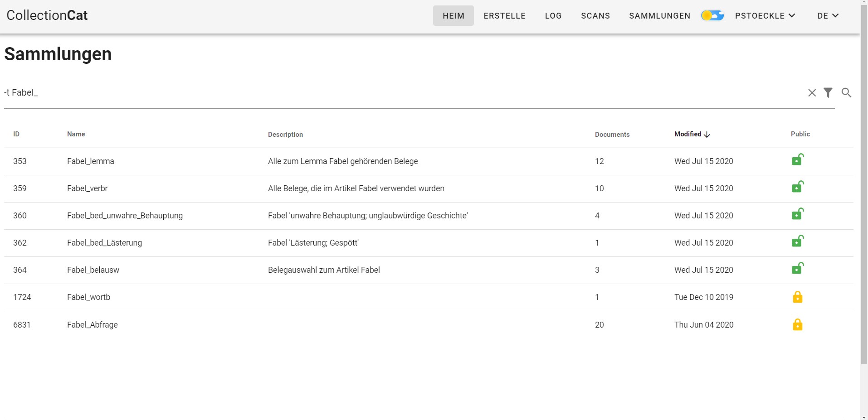Clear the search field with X icon

click(812, 93)
